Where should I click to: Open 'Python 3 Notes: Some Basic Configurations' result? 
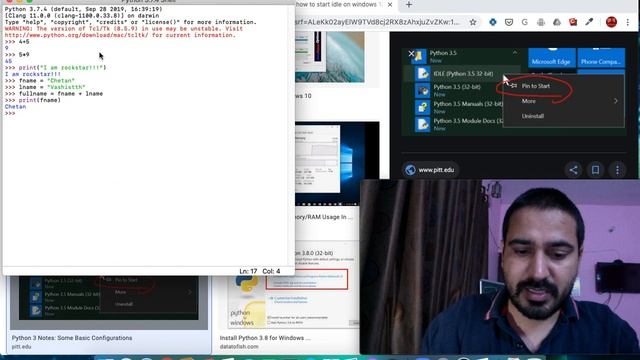click(x=72, y=338)
